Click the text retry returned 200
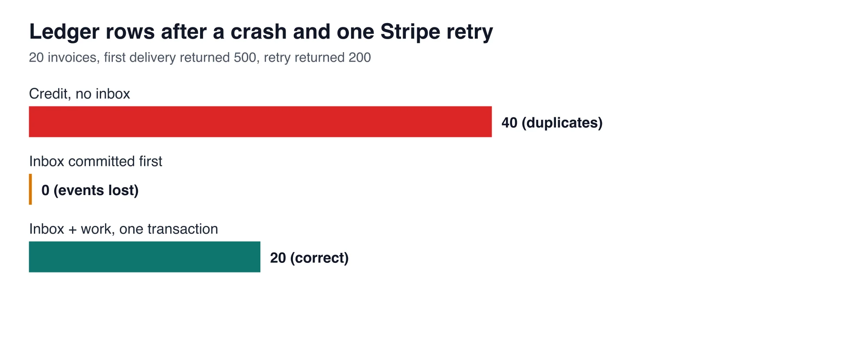 [317, 57]
